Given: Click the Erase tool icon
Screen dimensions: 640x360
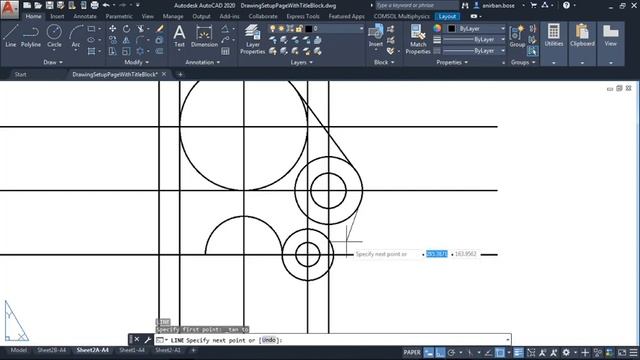Looking at the screenshot, I should tap(160, 29).
